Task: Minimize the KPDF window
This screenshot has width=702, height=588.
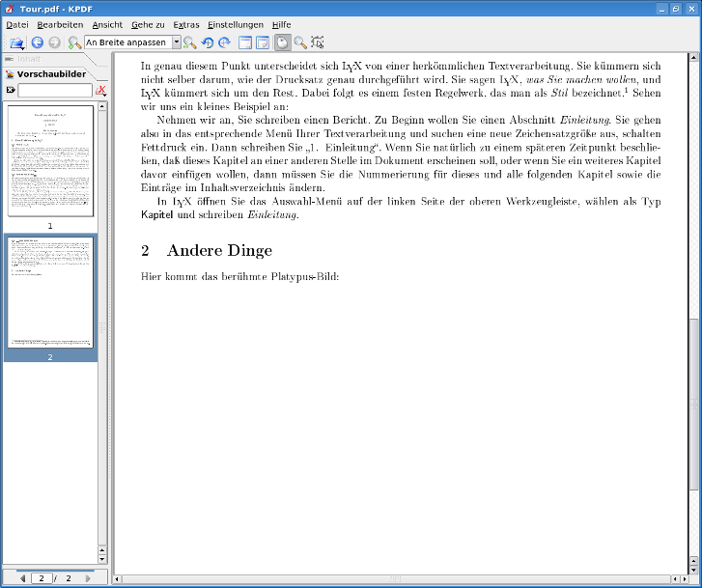Action: [x=661, y=9]
